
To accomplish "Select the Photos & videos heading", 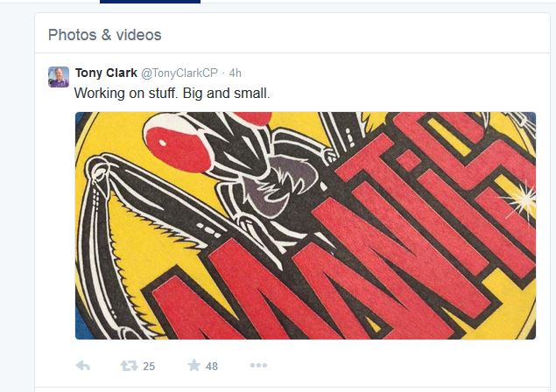I will pyautogui.click(x=104, y=35).
